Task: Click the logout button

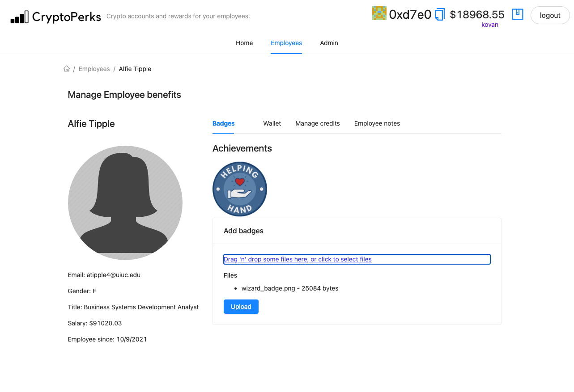Action: [x=550, y=15]
